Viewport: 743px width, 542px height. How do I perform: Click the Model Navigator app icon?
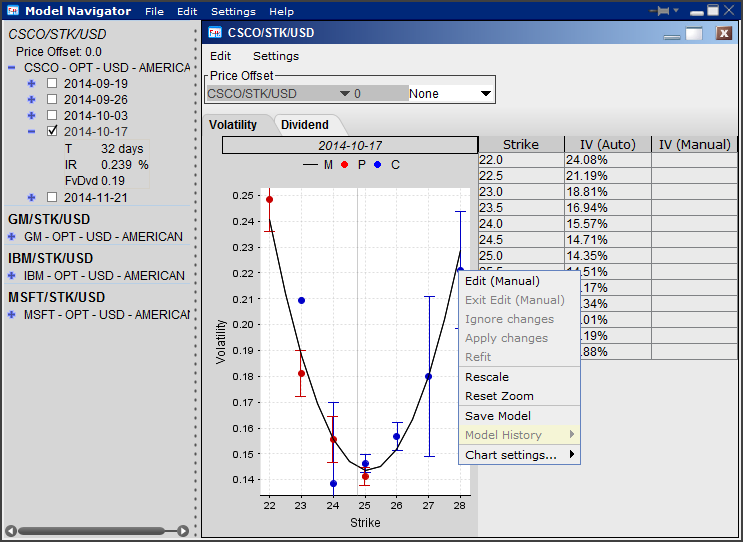pyautogui.click(x=13, y=10)
